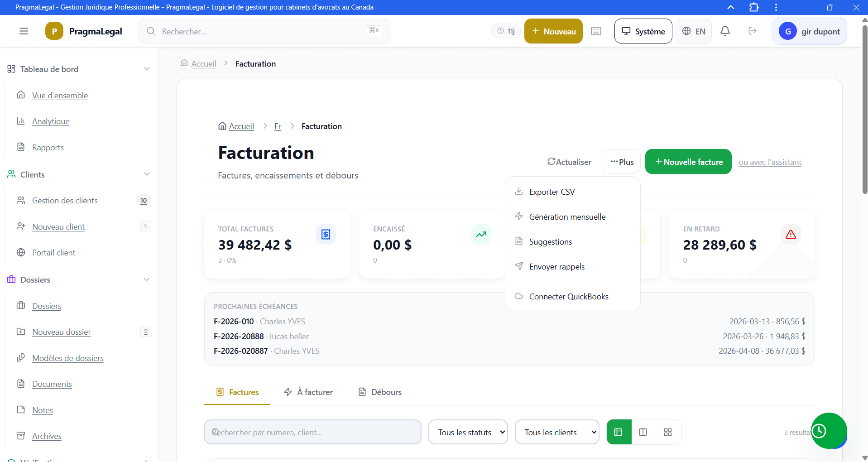Viewport: 868px width, 462px height.
Task: Collapse the Tableau de bord section
Action: click(147, 69)
